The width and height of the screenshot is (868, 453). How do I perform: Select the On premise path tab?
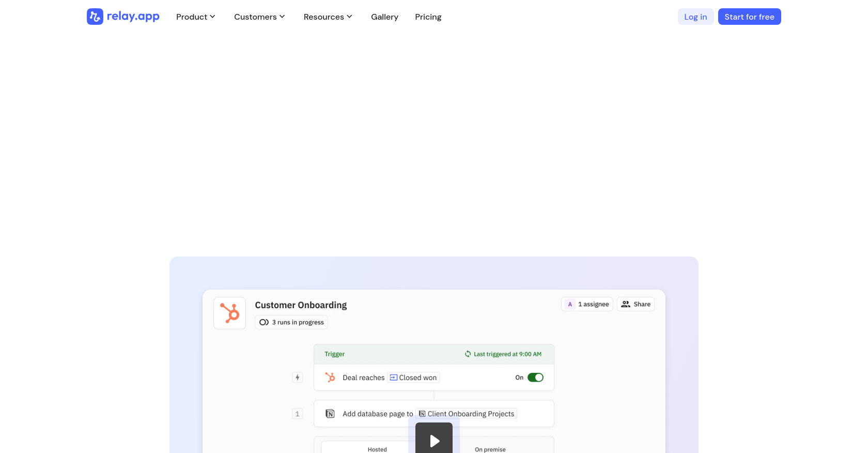490,449
